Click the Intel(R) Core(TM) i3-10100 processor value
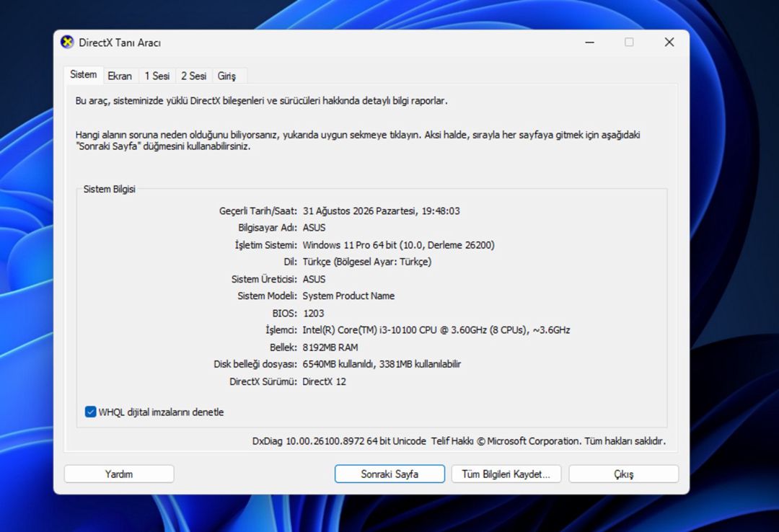779x532 pixels. (436, 330)
